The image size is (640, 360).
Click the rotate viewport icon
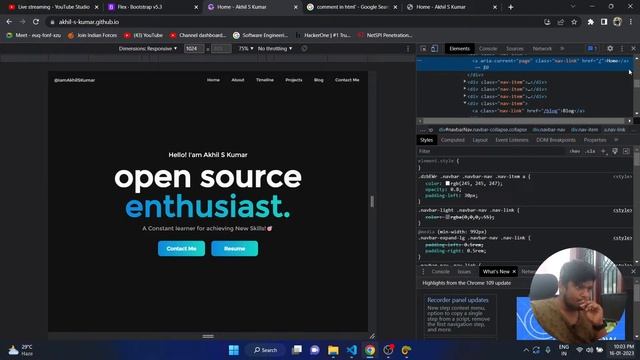click(x=304, y=49)
